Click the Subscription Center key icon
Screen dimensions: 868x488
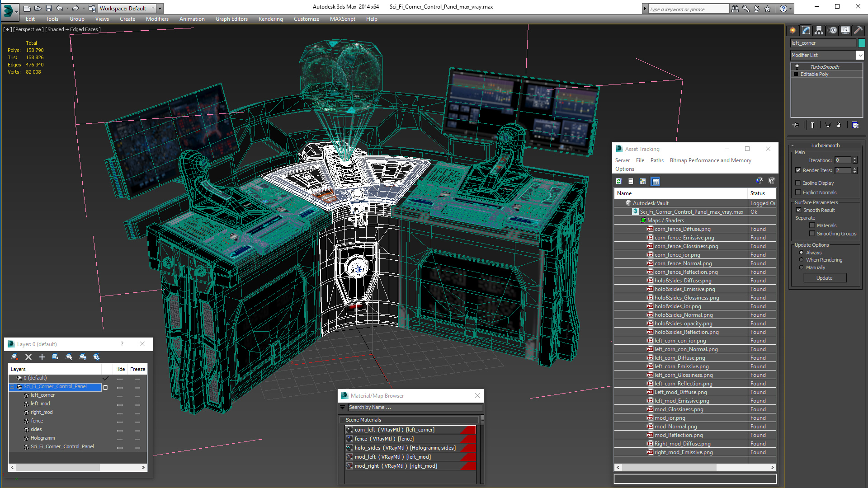pyautogui.click(x=746, y=9)
